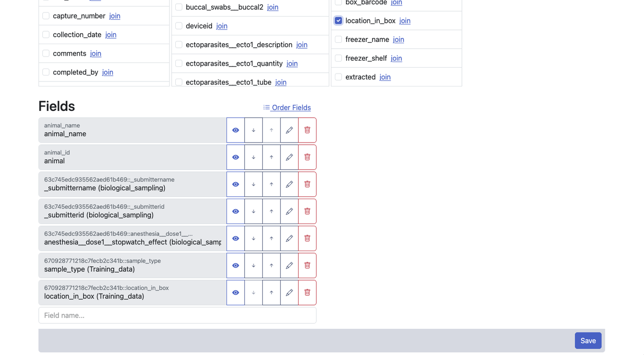Screen dimensions: 644x355
Task: Move the _submitterid field up
Action: pyautogui.click(x=271, y=211)
